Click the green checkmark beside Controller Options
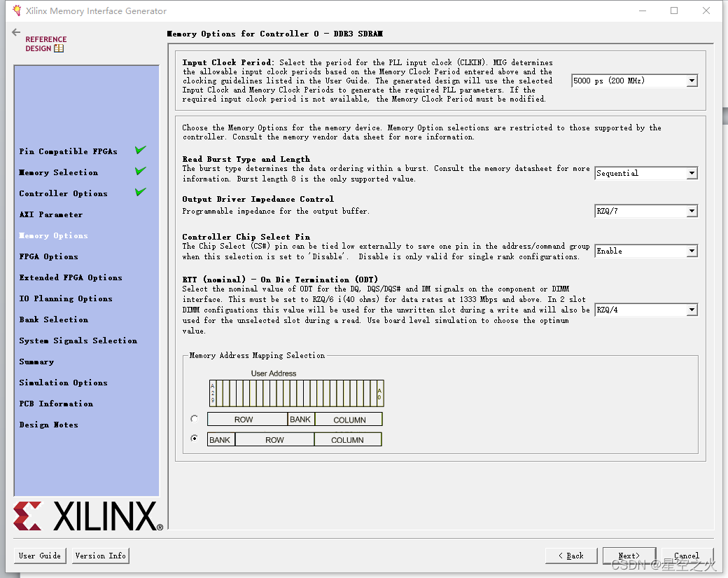This screenshot has width=728, height=578. tap(141, 191)
